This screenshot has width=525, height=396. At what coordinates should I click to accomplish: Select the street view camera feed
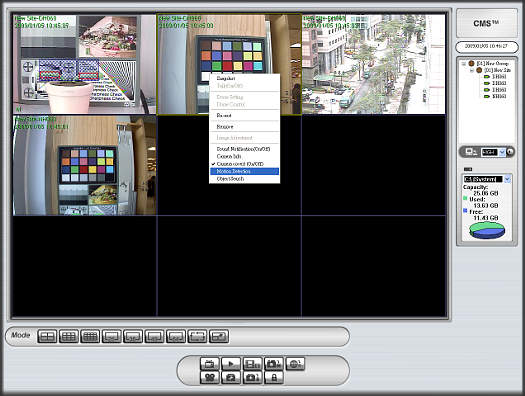[374, 64]
